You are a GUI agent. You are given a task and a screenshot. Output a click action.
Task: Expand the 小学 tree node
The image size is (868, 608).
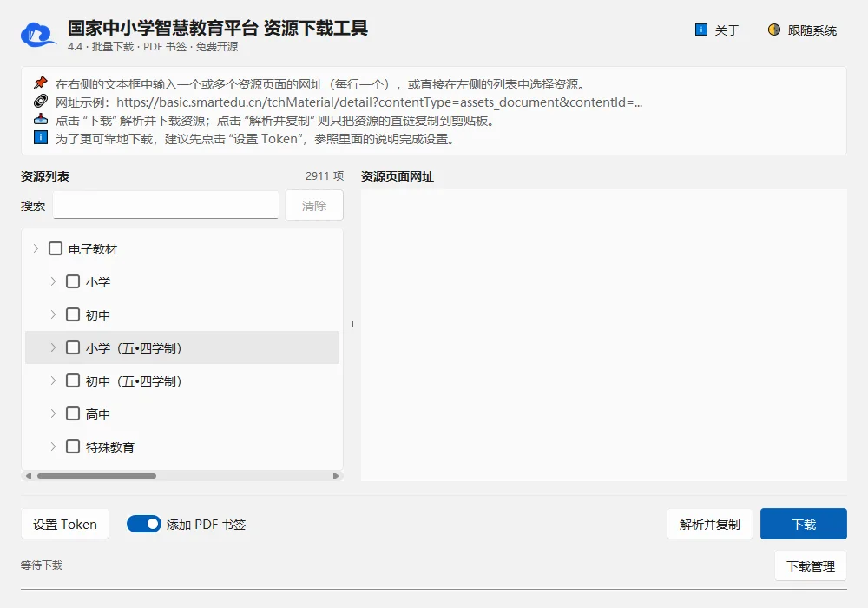(x=53, y=281)
